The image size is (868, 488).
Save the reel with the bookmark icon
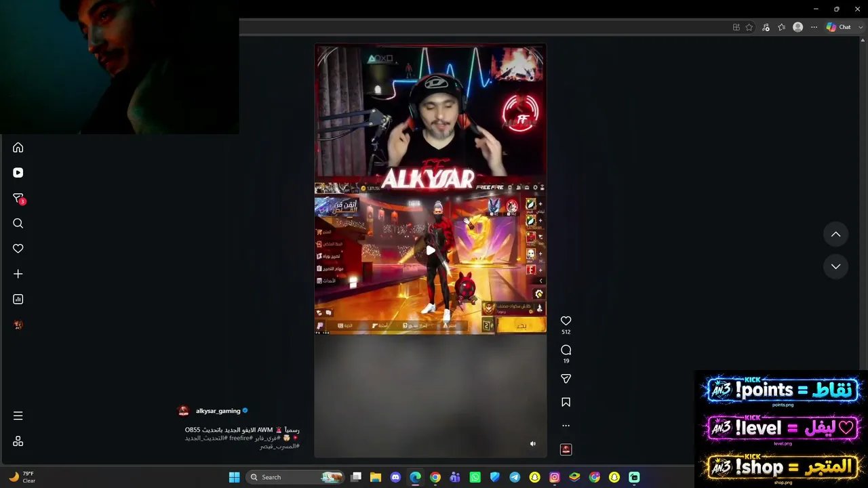pyautogui.click(x=566, y=403)
